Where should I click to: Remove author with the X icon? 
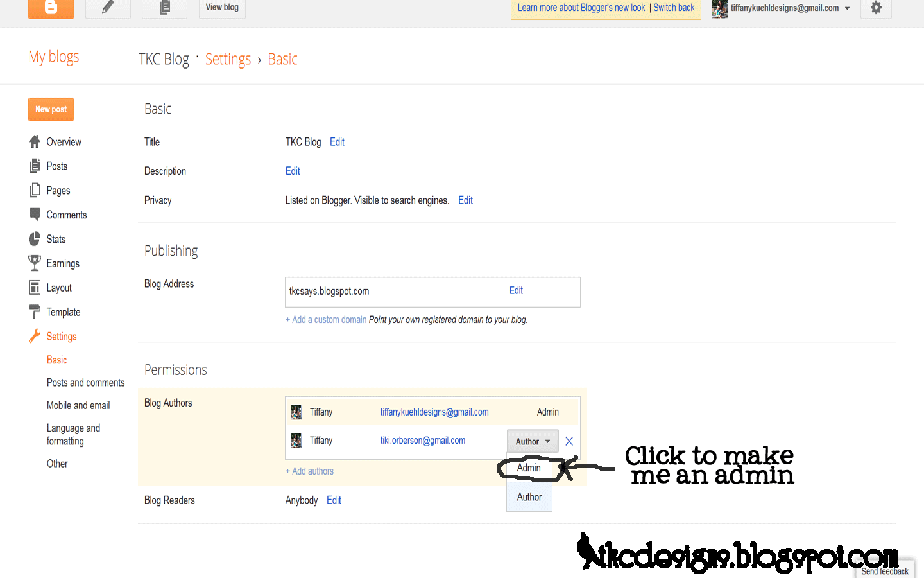click(569, 441)
